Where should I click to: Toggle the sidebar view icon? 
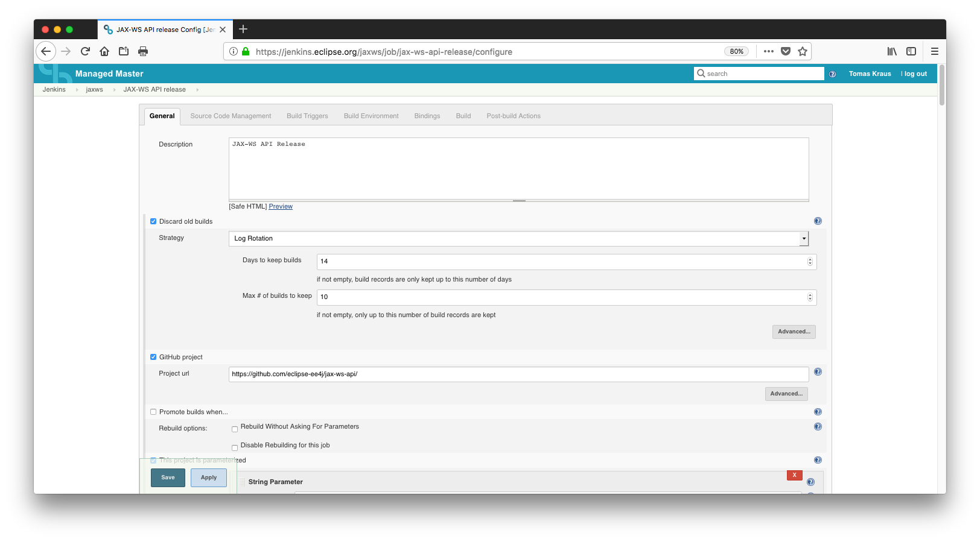click(911, 51)
